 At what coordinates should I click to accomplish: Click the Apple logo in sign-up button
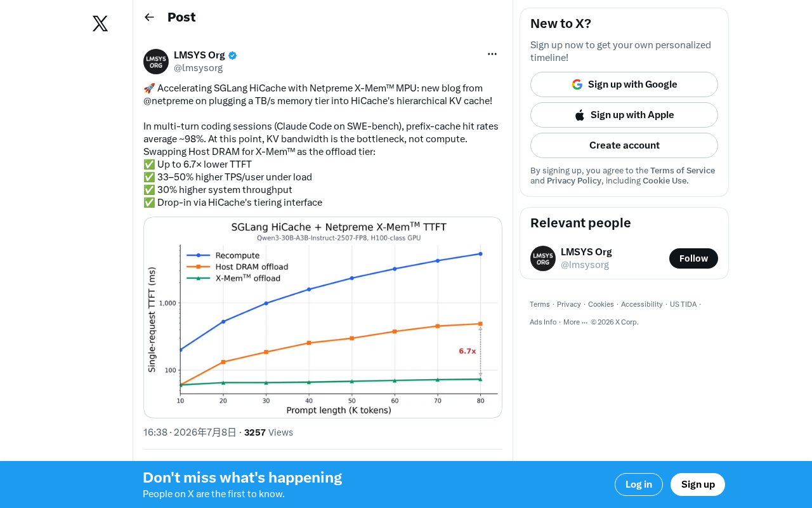coord(580,115)
